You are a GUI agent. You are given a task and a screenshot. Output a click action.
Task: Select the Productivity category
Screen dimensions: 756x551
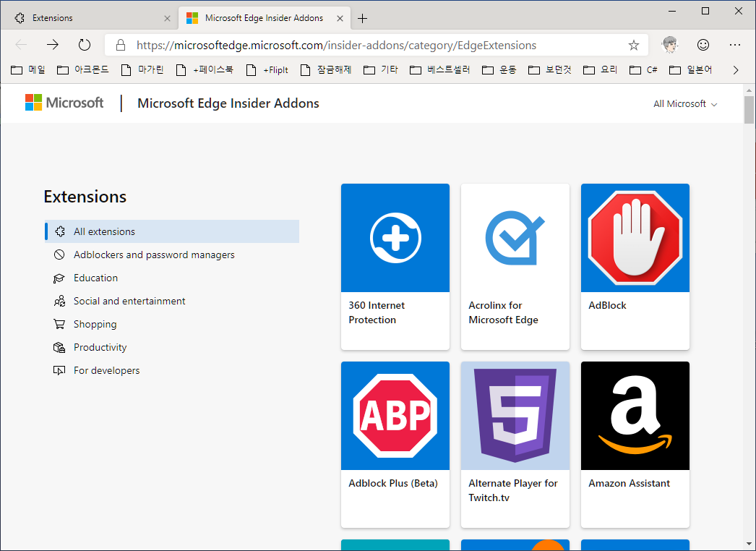(100, 347)
